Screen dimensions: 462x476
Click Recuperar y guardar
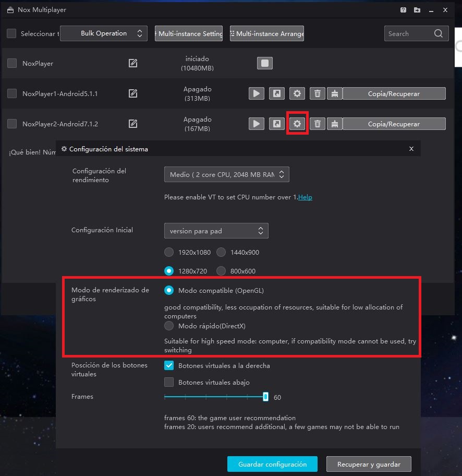(x=369, y=464)
